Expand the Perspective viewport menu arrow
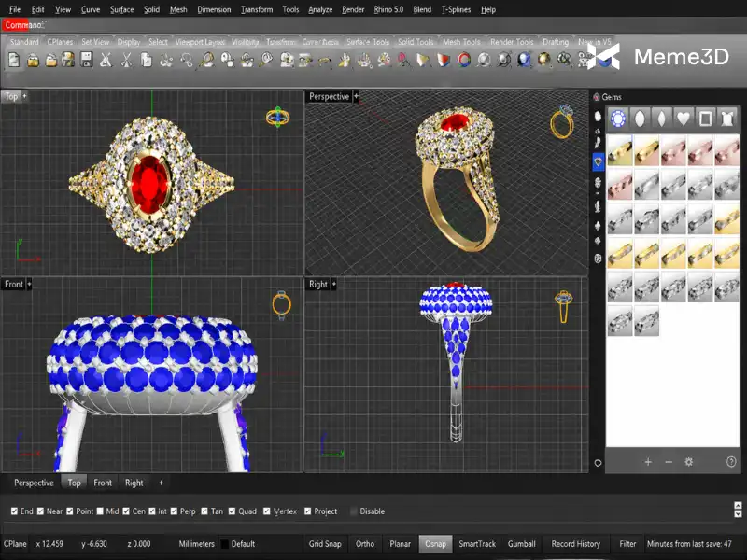This screenshot has height=560, width=747. pyautogui.click(x=356, y=96)
